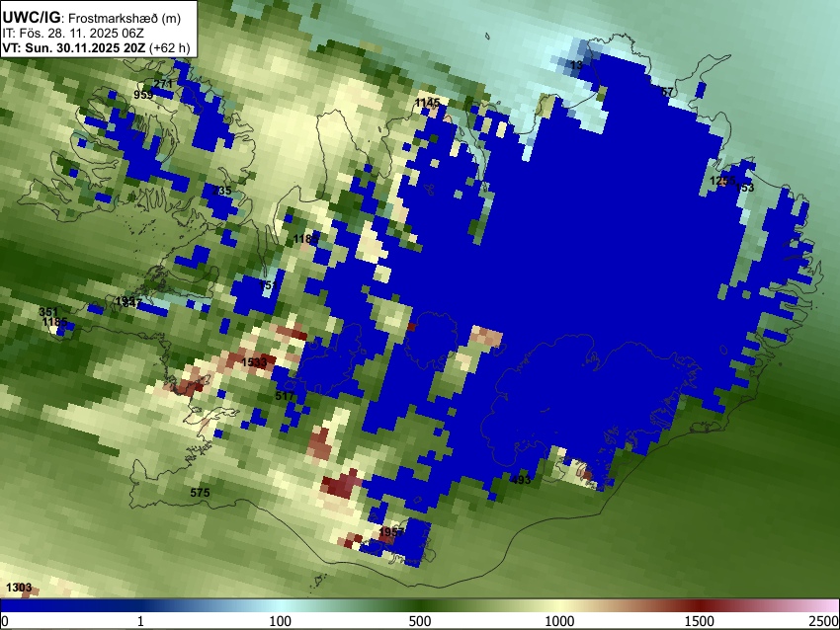Click the map value '13' in the northeast
Screen dimensions: 840x630
click(576, 65)
